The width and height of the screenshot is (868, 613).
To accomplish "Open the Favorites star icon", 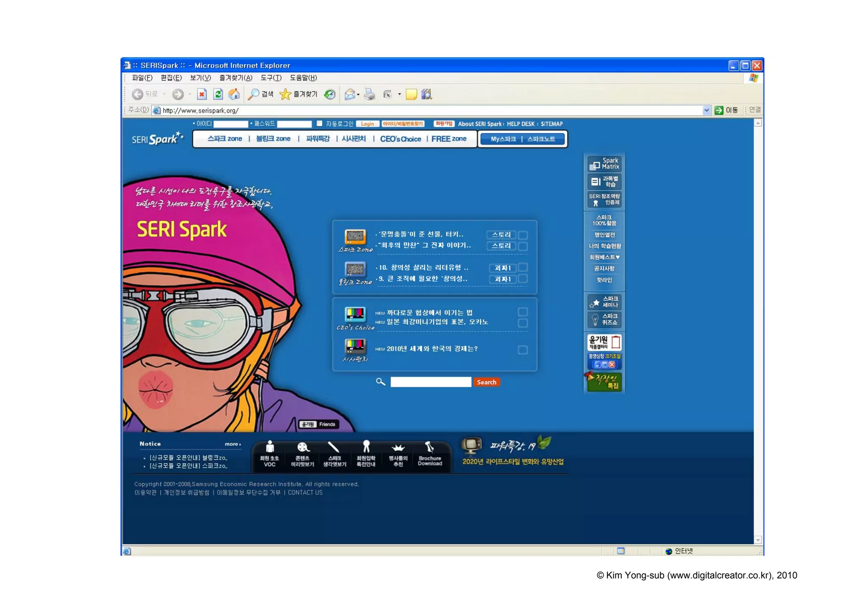I will tap(285, 94).
